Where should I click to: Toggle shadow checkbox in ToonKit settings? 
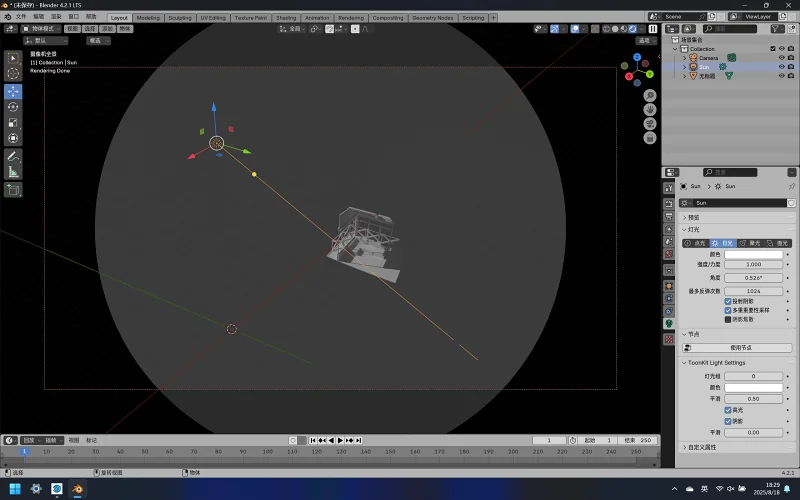coord(728,421)
